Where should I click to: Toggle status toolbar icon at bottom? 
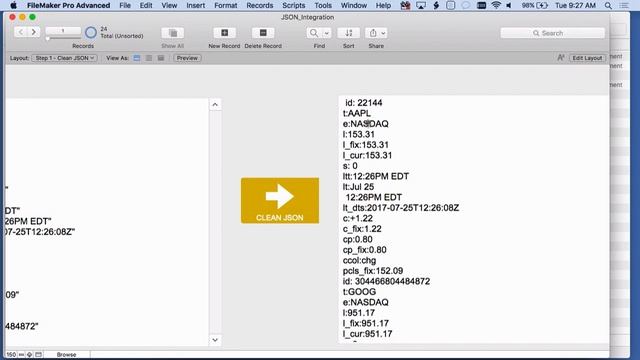[38, 354]
